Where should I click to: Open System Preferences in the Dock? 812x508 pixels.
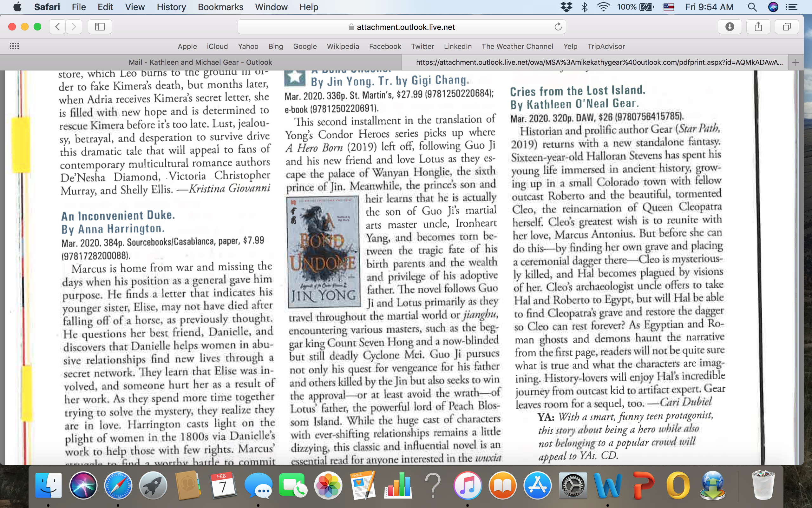[x=573, y=485]
